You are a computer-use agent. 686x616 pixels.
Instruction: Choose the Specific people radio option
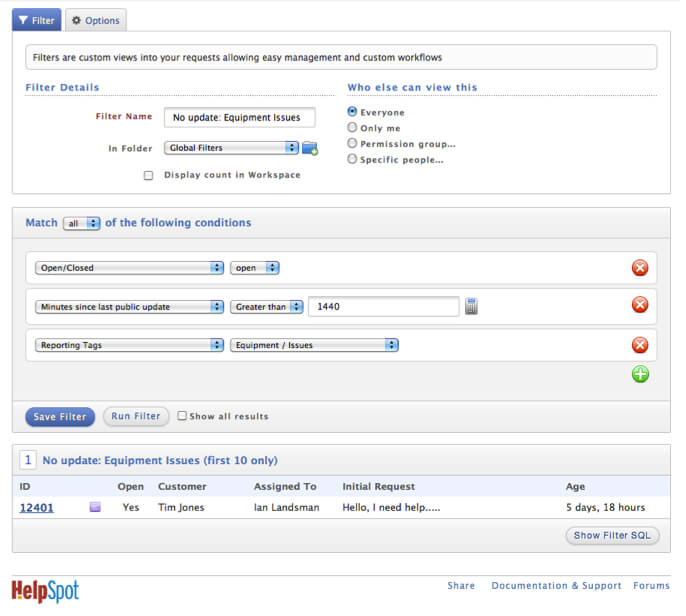tap(352, 159)
